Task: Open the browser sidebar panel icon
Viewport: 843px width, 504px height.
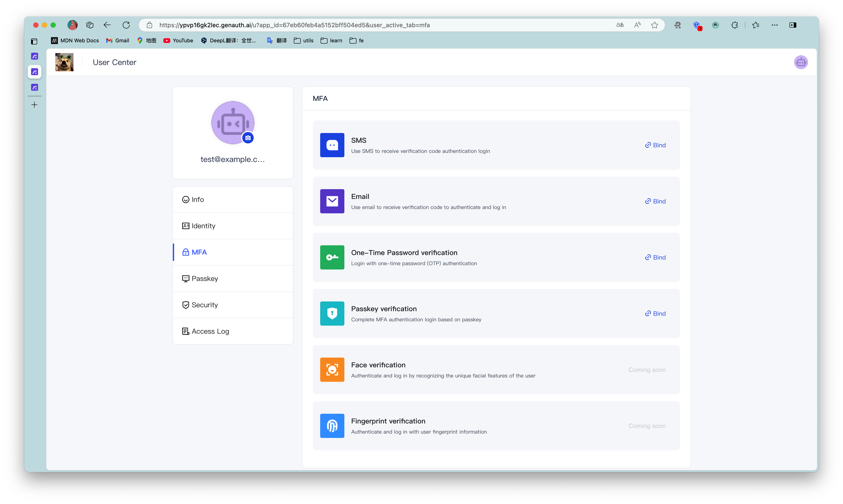Action: [793, 25]
